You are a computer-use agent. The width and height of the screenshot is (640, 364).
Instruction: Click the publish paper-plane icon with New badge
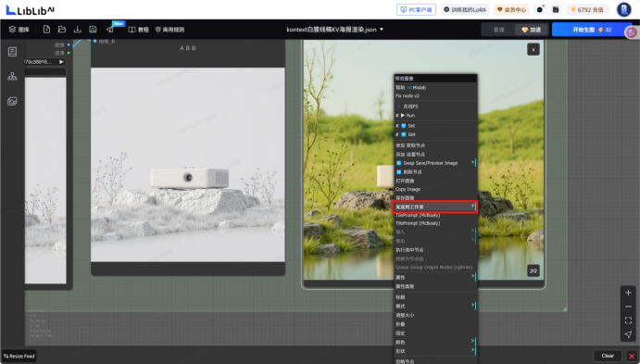[x=110, y=30]
